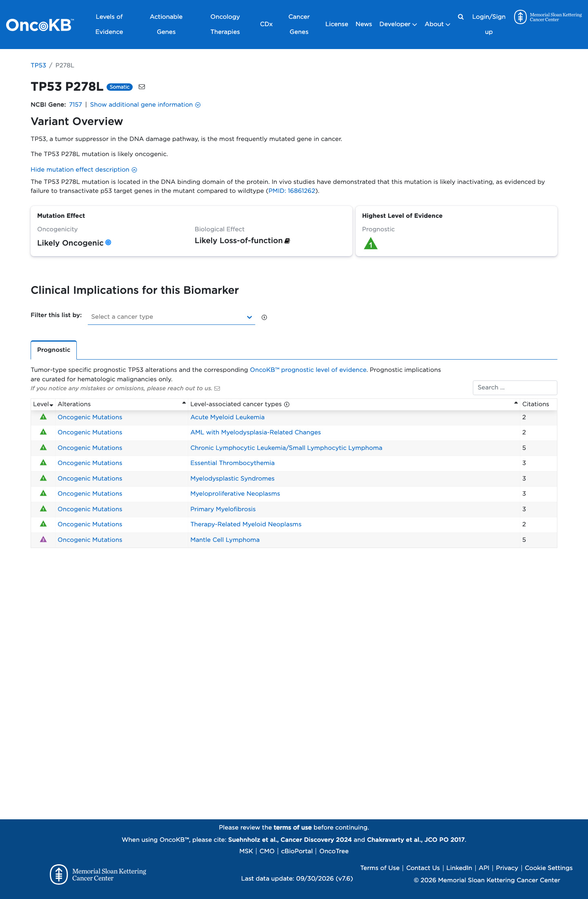Click the Likely Oncogenic badge icon
This screenshot has width=588, height=899.
(108, 242)
